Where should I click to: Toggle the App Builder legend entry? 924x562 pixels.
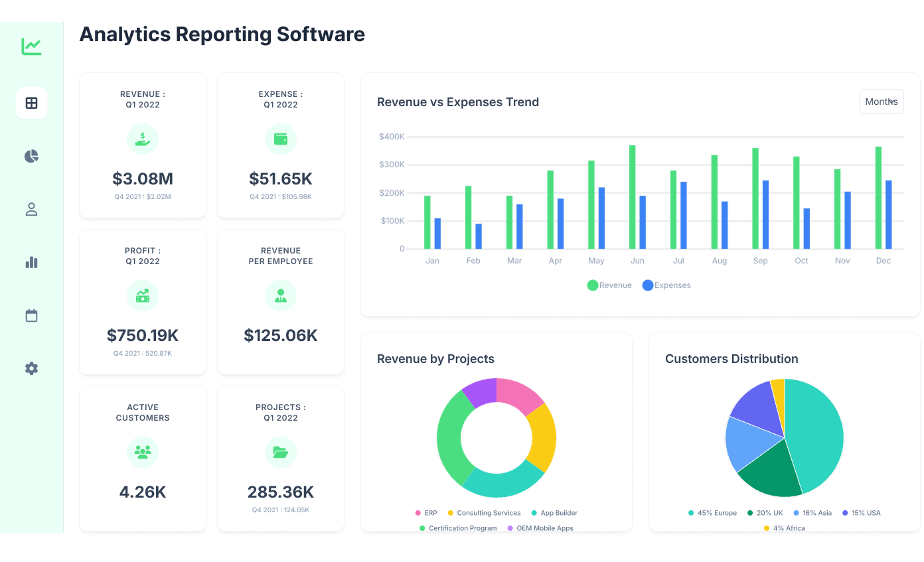coord(554,513)
